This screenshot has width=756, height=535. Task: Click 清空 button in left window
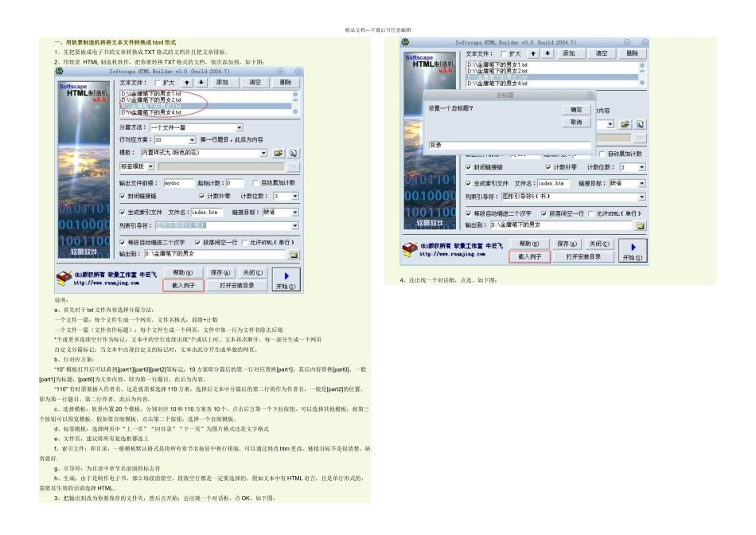coord(255,83)
